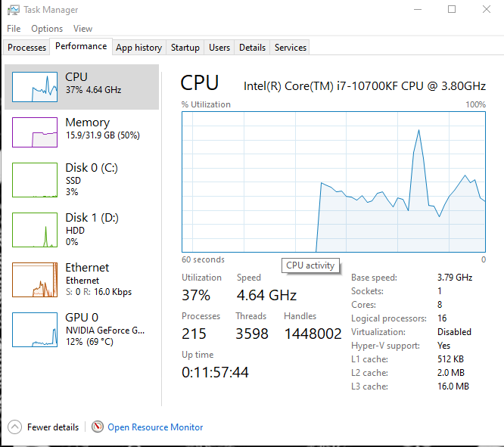Select the CPU mini graph thumbnail

tap(34, 87)
